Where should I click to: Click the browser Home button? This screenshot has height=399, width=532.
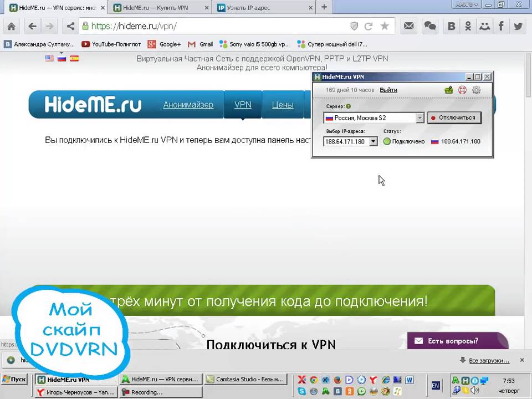11,26
